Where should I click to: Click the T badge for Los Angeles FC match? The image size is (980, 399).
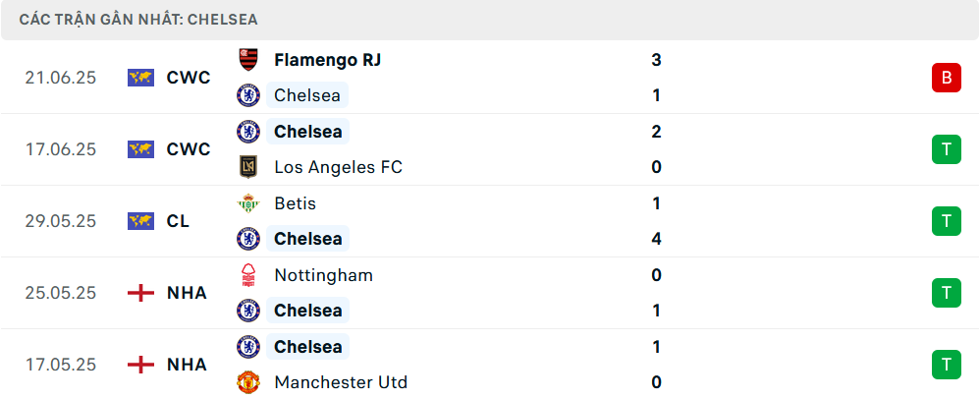click(x=947, y=149)
